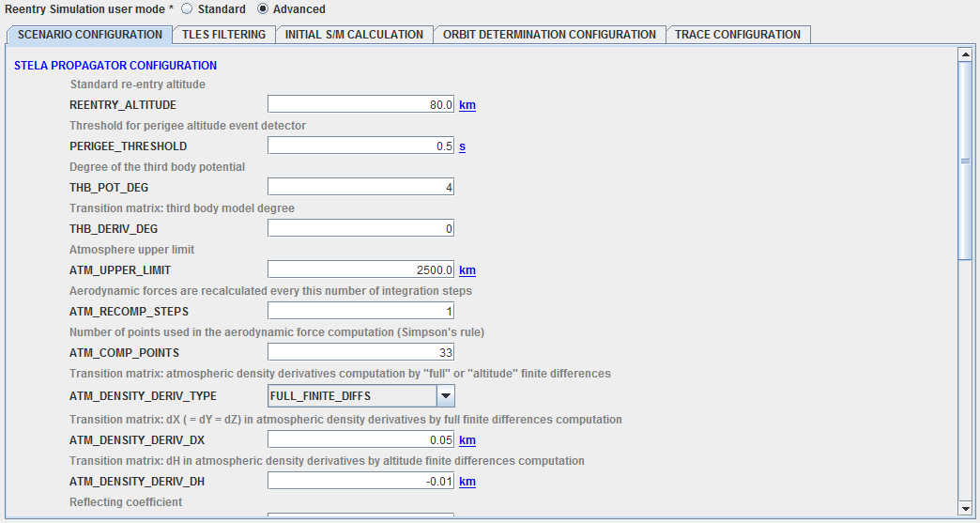
Task: Click the FULL_FINITE_DIFFS combo box value
Action: tap(352, 396)
